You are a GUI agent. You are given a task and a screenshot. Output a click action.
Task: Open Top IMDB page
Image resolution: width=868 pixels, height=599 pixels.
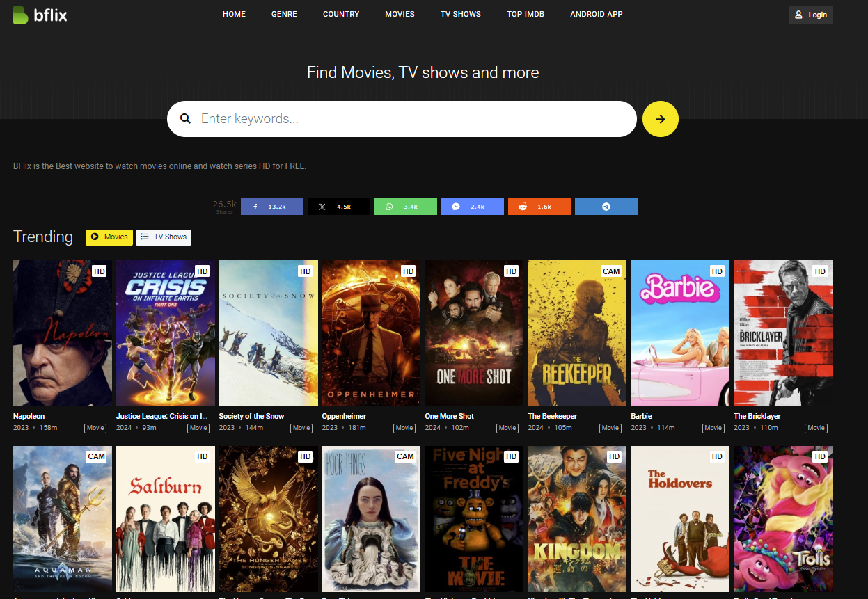click(x=526, y=14)
